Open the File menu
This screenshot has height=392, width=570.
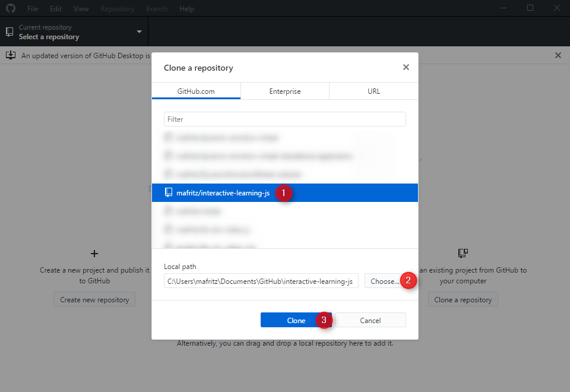(x=32, y=9)
